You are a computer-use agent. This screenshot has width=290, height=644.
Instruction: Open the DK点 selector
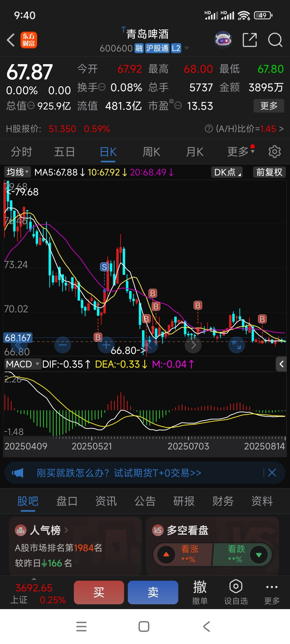coord(227,172)
